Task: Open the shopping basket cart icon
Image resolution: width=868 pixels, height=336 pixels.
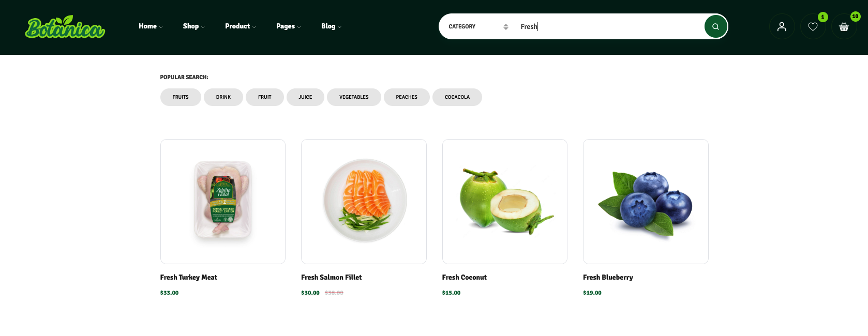Action: point(844,26)
